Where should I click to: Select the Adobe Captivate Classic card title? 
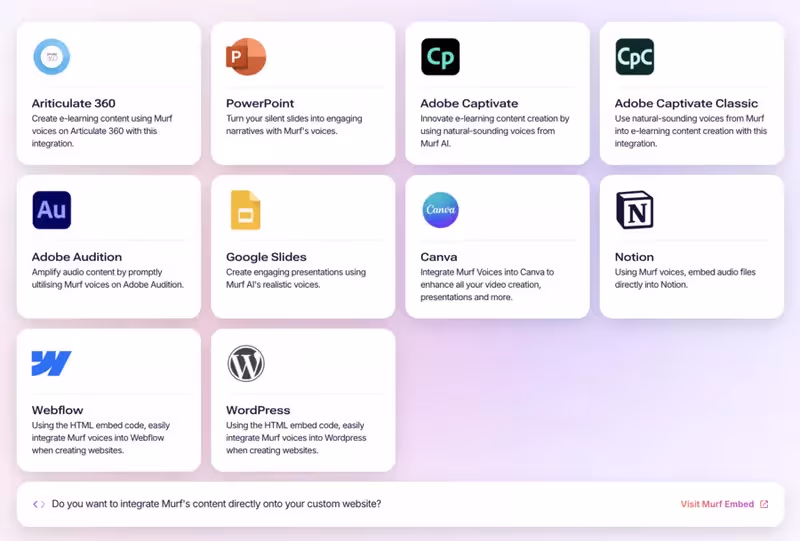click(x=686, y=103)
